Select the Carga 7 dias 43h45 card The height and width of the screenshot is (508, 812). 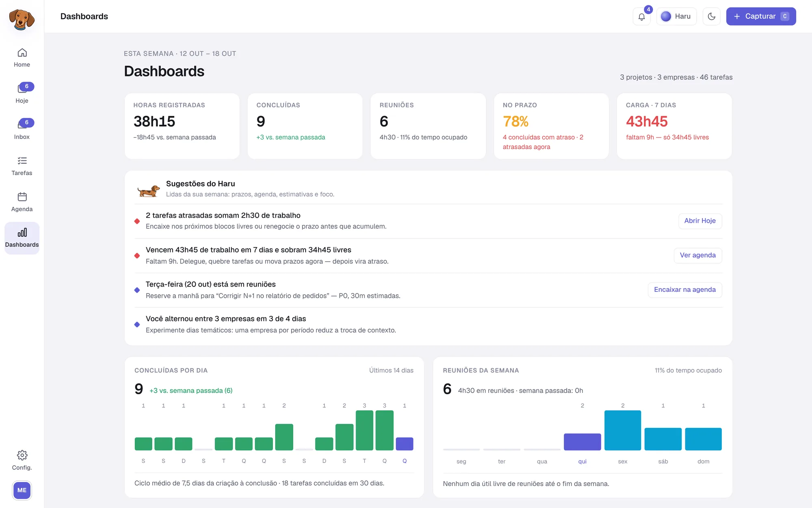pos(674,126)
